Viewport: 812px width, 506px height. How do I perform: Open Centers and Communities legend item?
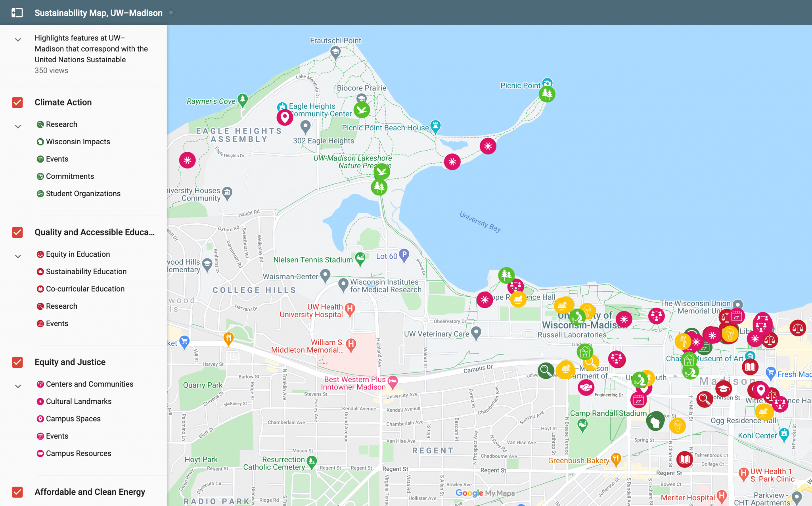pos(85,384)
